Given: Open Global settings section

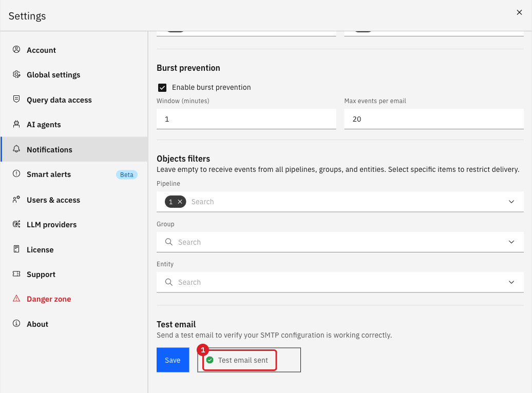Looking at the screenshot, I should [74, 74].
